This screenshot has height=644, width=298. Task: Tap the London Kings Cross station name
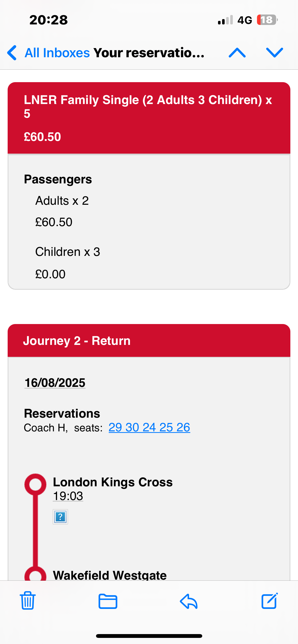pos(113,482)
